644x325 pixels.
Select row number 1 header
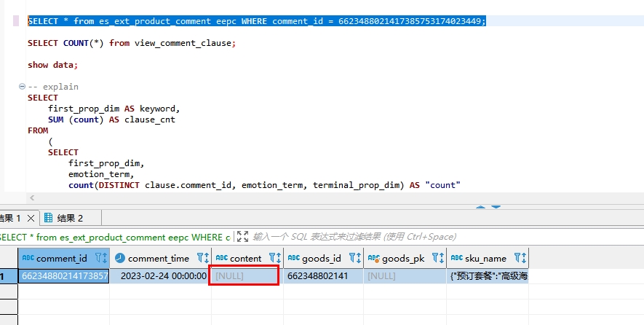coord(9,276)
